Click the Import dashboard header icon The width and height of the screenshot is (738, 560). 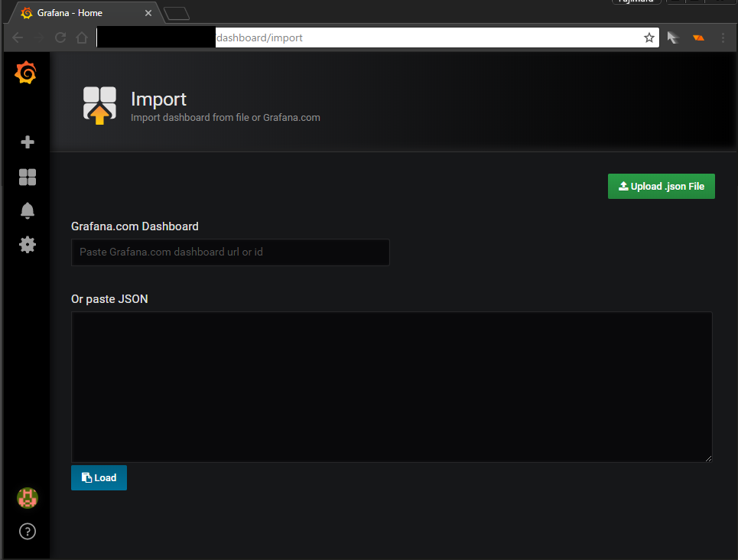99,106
